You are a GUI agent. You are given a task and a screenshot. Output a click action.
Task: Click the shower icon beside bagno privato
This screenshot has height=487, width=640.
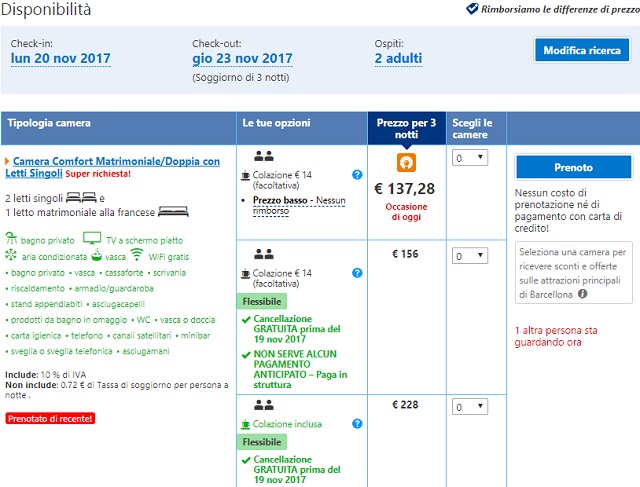(x=11, y=238)
